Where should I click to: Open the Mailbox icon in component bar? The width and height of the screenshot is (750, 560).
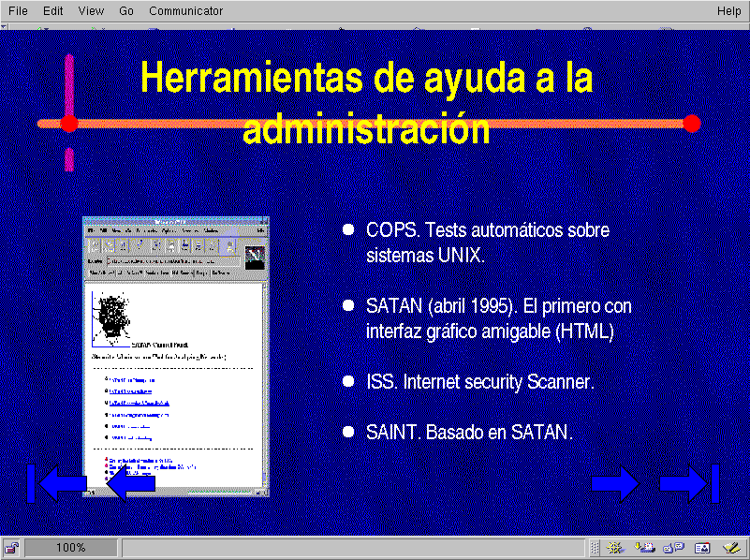pos(644,548)
